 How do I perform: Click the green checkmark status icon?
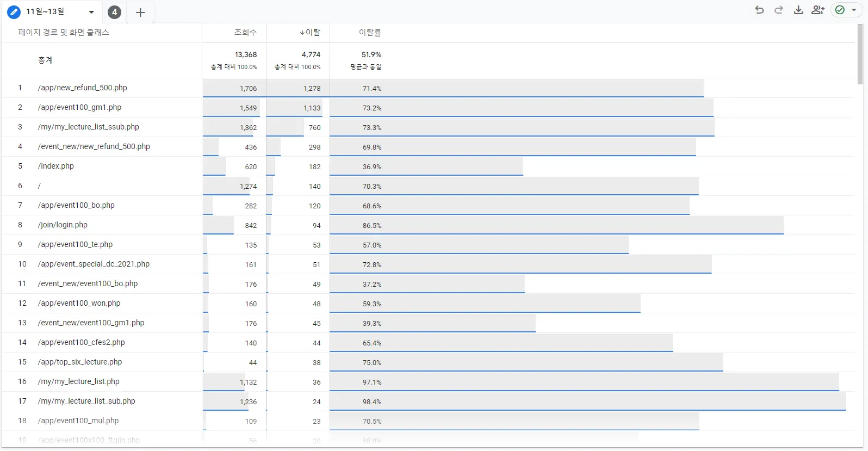(840, 10)
